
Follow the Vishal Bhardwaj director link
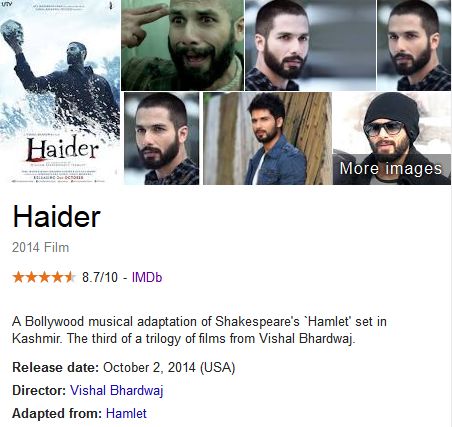click(x=117, y=390)
